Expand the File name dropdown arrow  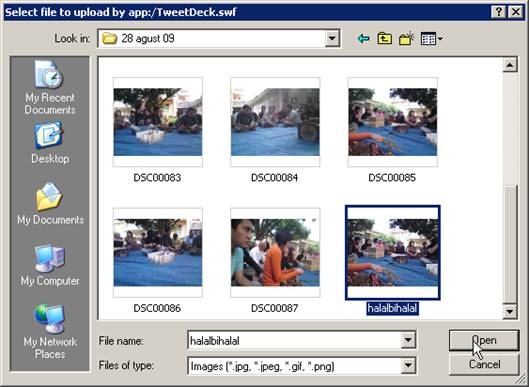click(408, 340)
